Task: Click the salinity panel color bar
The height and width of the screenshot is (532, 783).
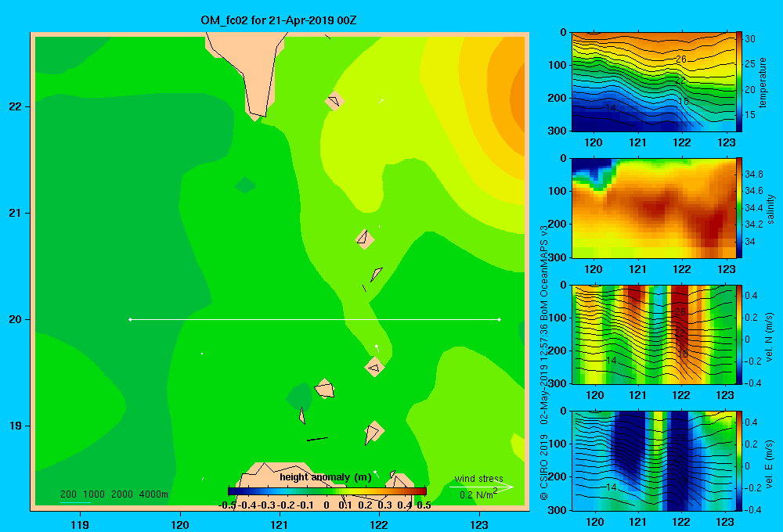Action: pos(738,208)
